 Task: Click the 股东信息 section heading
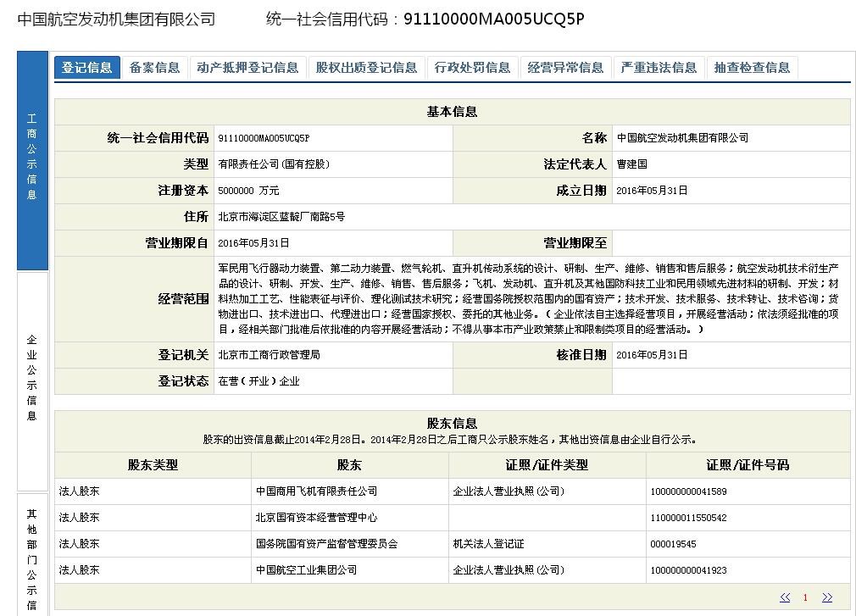pos(452,424)
